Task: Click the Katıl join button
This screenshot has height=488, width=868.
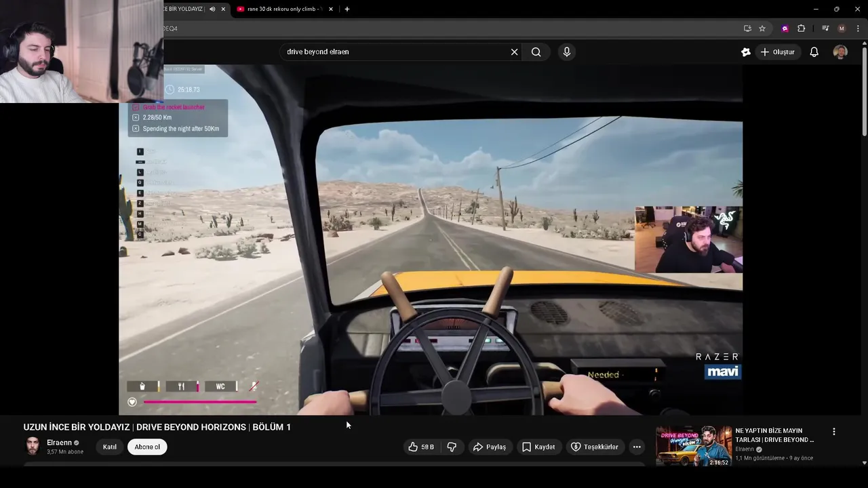Action: pos(110,447)
